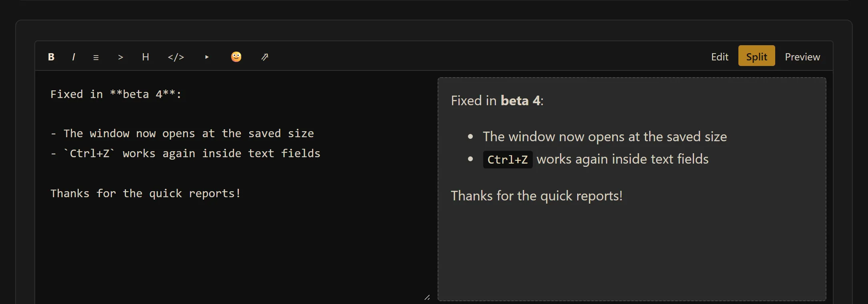Viewport: 868px width, 304px height.
Task: Click the editor line "- The window now opens at the saved size"
Action: 182,134
